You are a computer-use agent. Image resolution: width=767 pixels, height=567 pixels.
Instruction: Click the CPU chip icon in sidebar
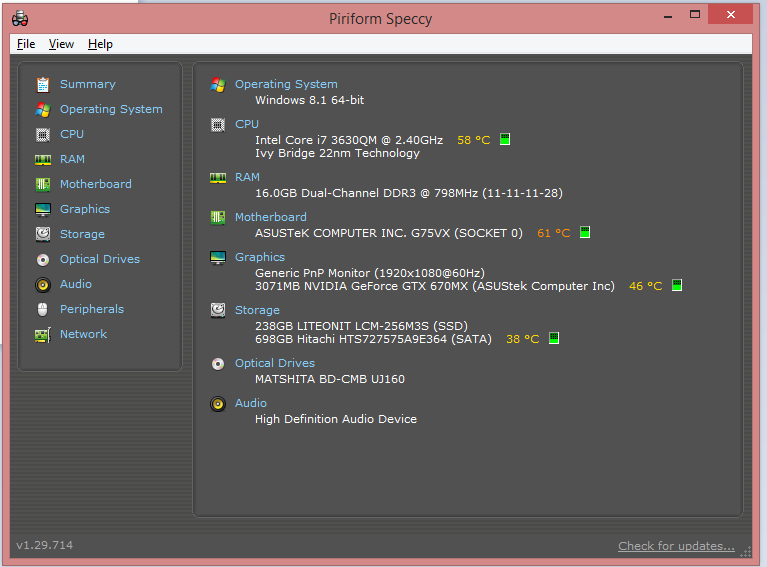[x=43, y=135]
